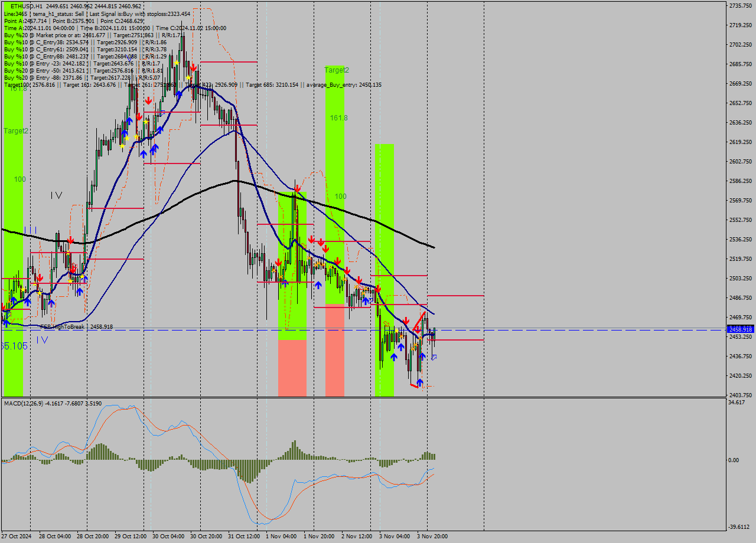Screen dimensions: 756x543
Task: Click the 0.00 level on MACD scale
Action: pyautogui.click(x=734, y=460)
